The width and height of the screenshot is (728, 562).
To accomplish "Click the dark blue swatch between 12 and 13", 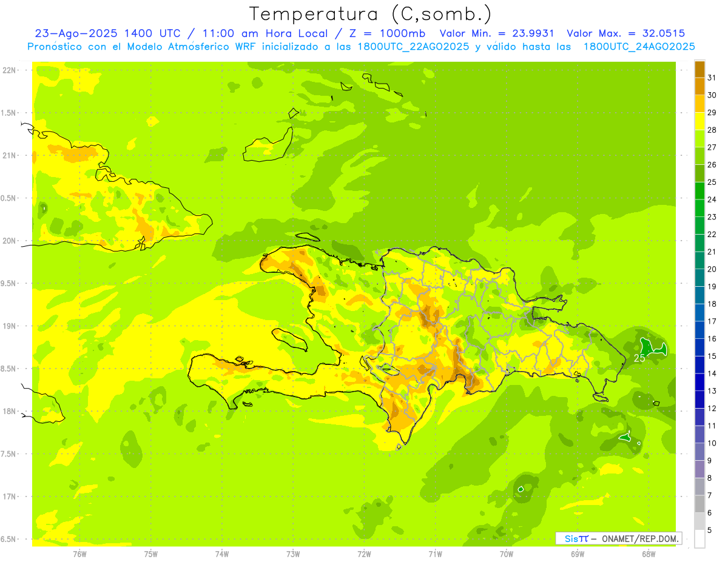I will click(699, 399).
